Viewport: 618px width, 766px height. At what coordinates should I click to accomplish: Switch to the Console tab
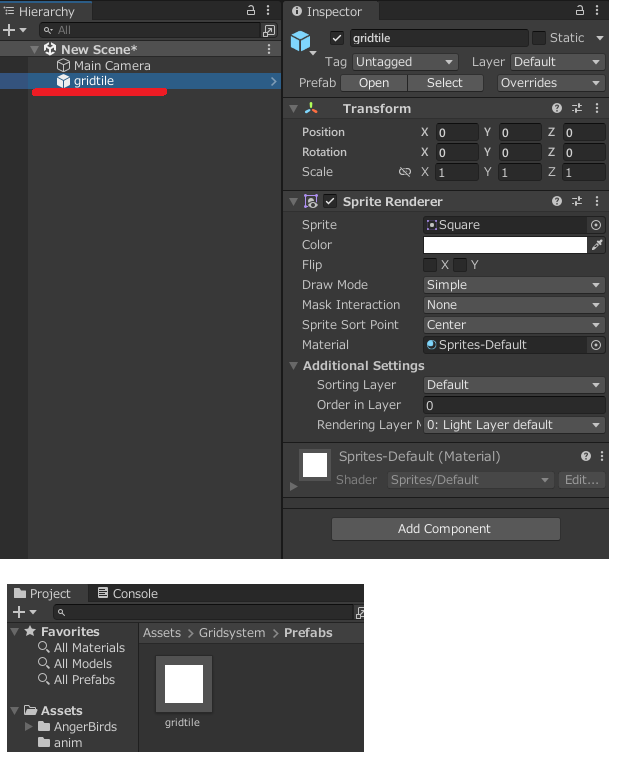[x=128, y=594]
